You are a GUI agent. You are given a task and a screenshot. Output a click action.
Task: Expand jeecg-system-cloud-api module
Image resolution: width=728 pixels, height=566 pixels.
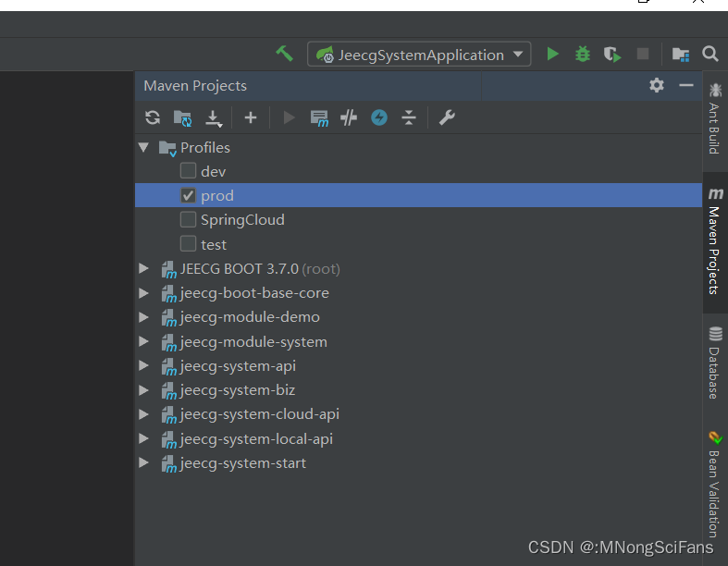144,414
